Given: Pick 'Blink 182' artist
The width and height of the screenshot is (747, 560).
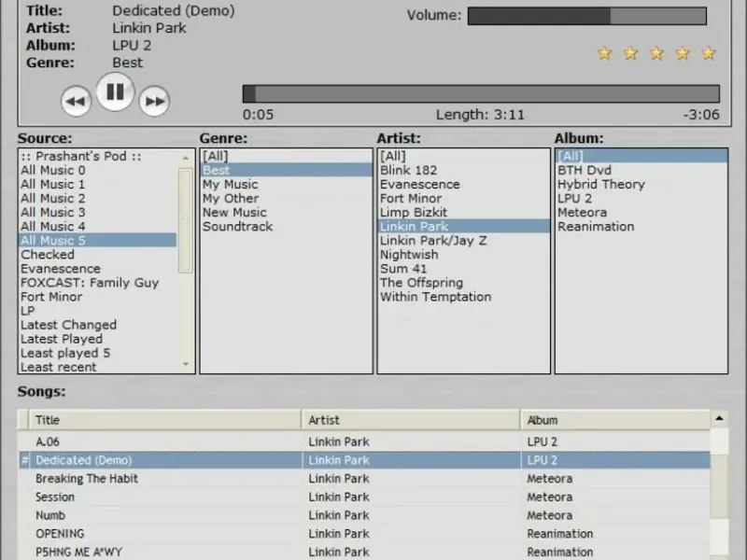Looking at the screenshot, I should pos(463,170).
